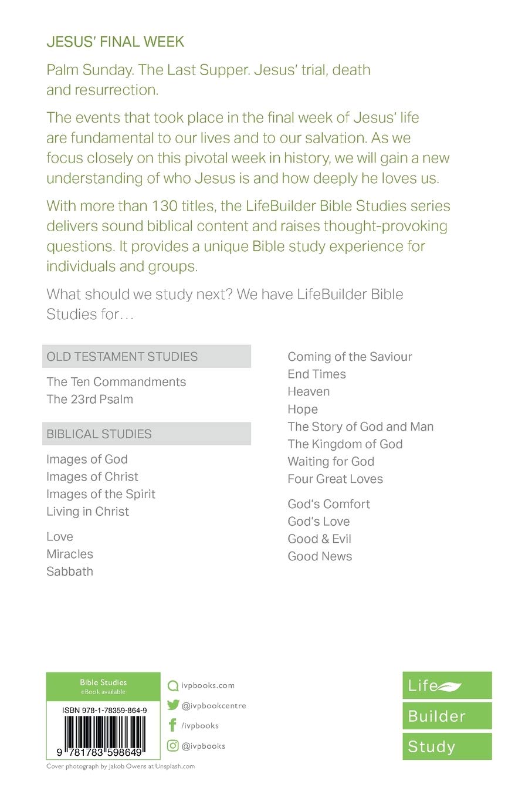Click the @ivpbookcentre Twitter handle
Image resolution: width=532 pixels, height=798 pixels.
(x=214, y=706)
